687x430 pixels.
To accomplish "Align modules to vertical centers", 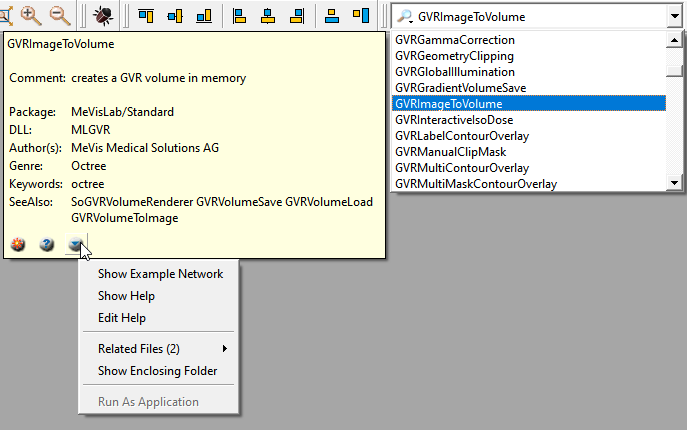I will click(x=175, y=16).
